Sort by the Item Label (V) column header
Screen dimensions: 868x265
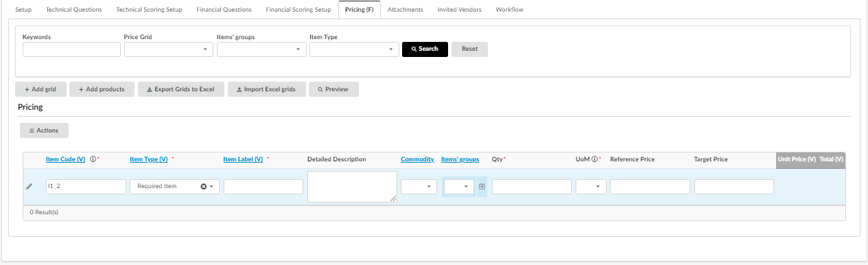click(243, 159)
